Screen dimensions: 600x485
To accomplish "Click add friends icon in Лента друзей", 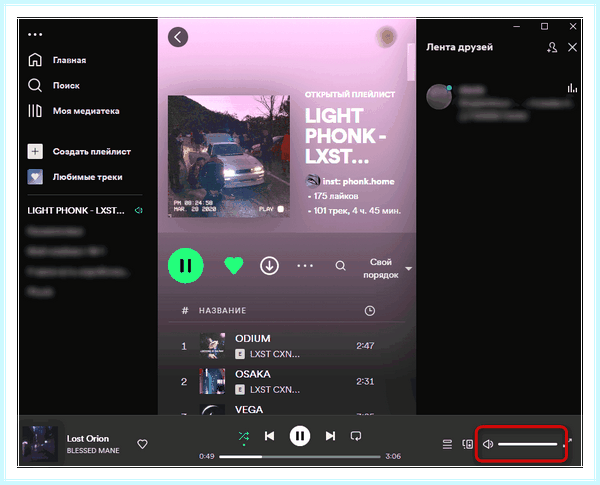I will 552,47.
